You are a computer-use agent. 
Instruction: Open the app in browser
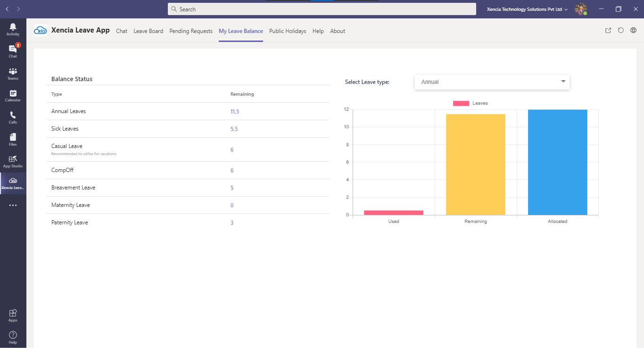(x=608, y=30)
